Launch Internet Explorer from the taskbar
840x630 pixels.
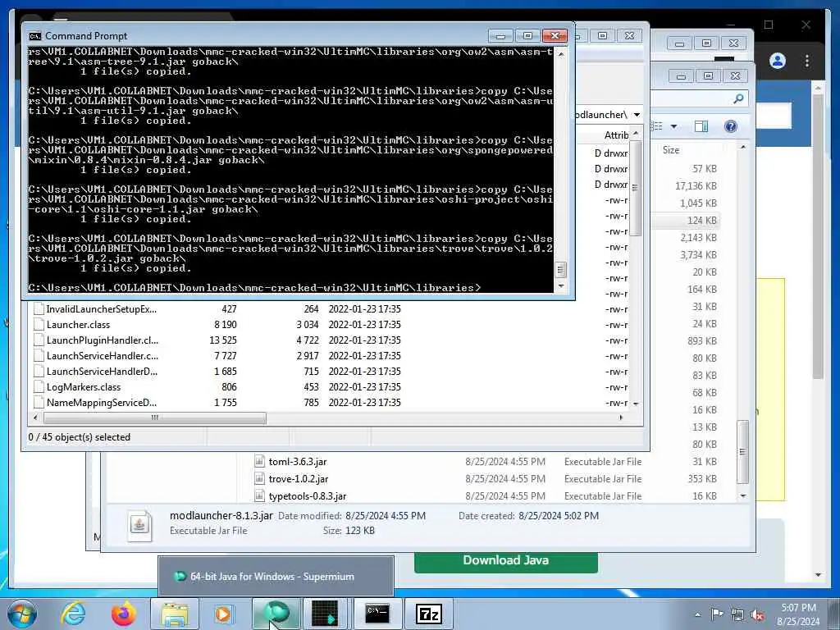tap(73, 614)
